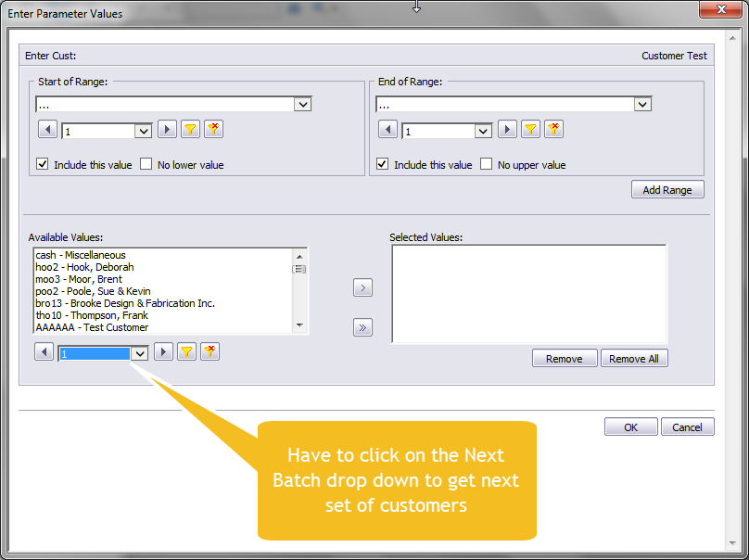
Task: Click the clear filter icon under Start of Range
Action: (x=213, y=131)
